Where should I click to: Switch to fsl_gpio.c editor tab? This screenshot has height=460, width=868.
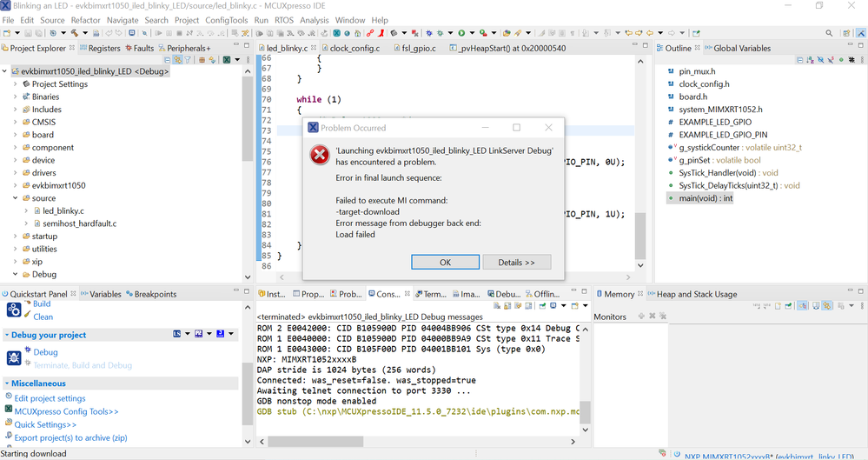coord(414,48)
